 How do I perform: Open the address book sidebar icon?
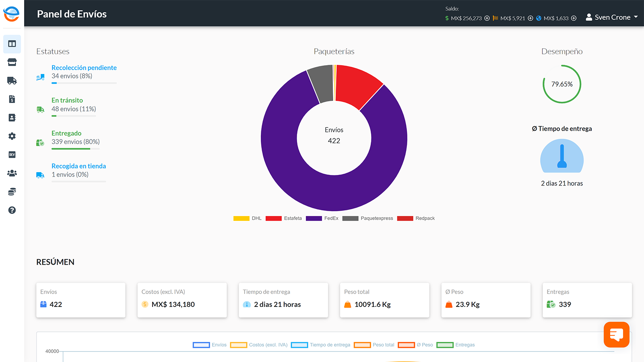(12, 118)
